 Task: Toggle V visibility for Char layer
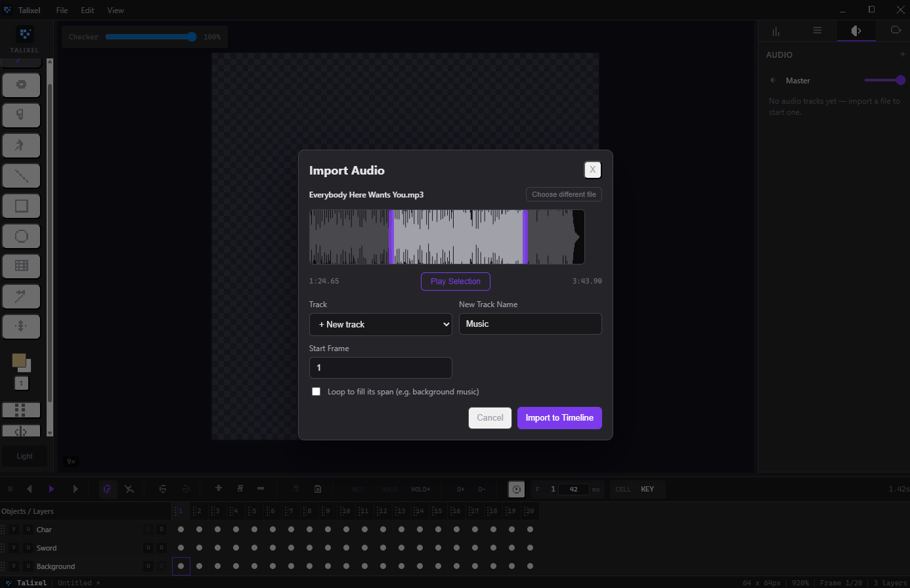coord(14,530)
